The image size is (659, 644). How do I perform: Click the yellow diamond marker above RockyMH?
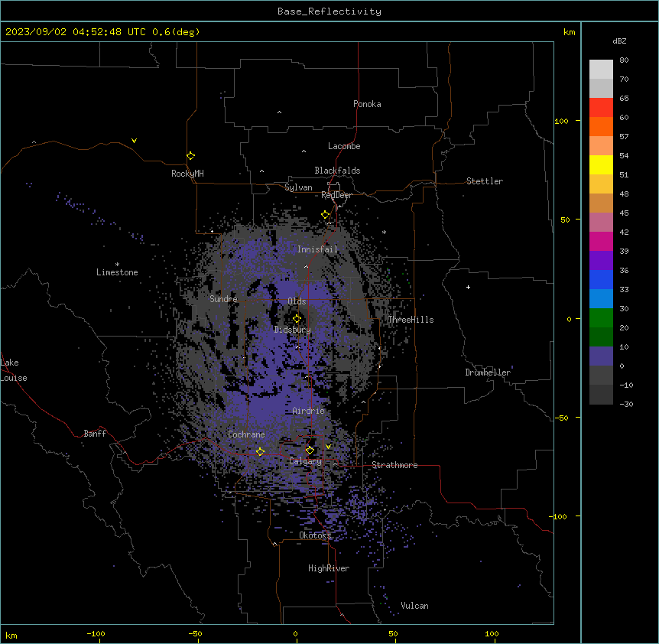pyautogui.click(x=191, y=156)
